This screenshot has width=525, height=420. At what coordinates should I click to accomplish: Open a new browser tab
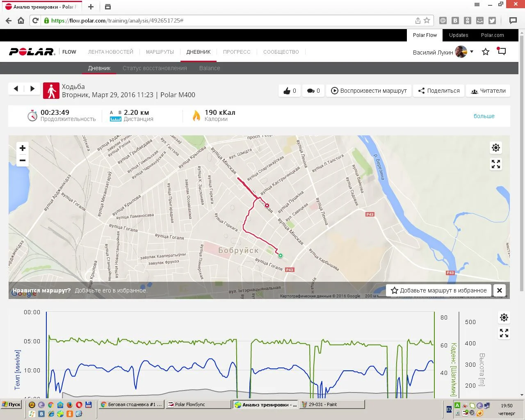pyautogui.click(x=91, y=7)
